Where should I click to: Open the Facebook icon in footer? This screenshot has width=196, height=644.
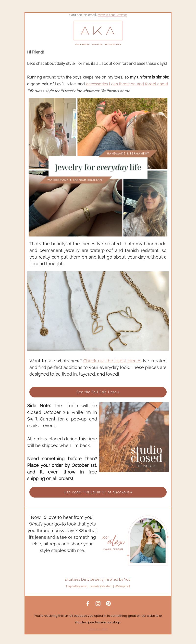point(88,604)
